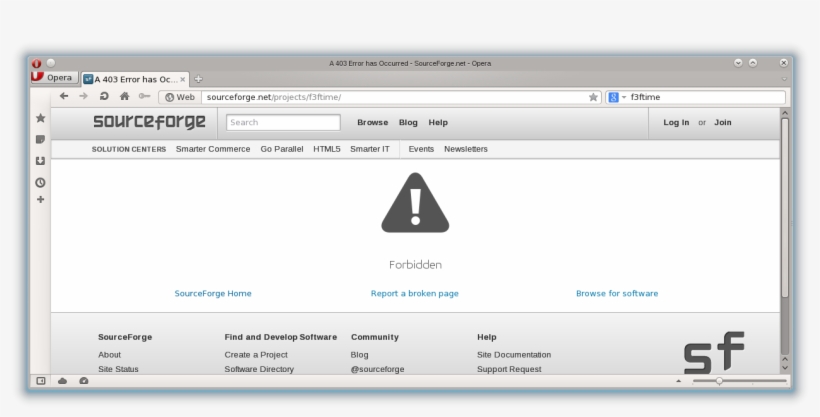This screenshot has width=820, height=417.
Task: Open the About footer link
Action: coord(109,355)
